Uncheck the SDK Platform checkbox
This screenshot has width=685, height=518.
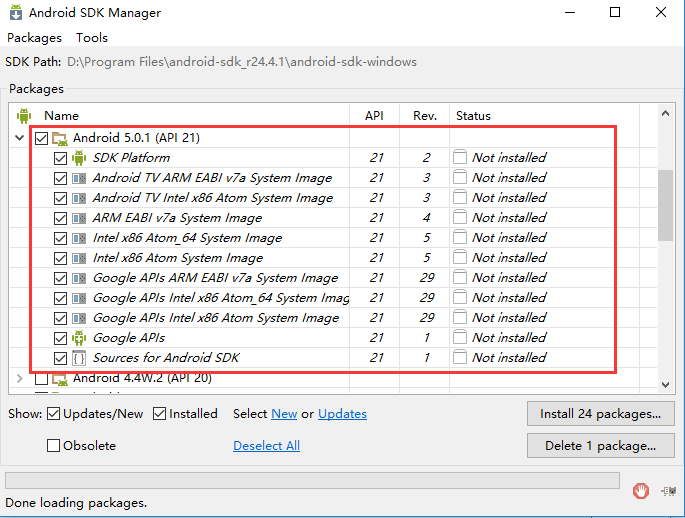(x=60, y=158)
